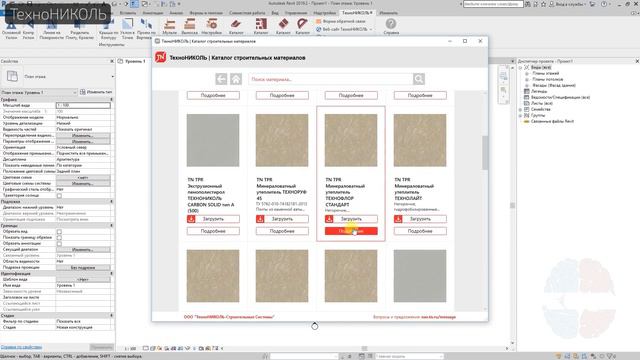Switch to the Надстройки ribbon tab
Screen dimensions: 640x360
(x=324, y=13)
